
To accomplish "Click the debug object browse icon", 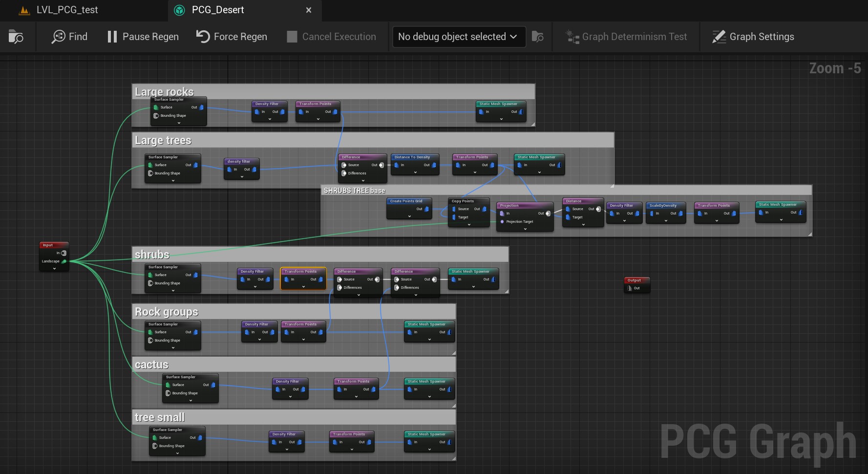I will (537, 37).
